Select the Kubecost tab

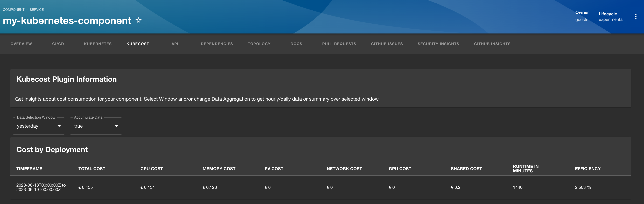pyautogui.click(x=138, y=44)
